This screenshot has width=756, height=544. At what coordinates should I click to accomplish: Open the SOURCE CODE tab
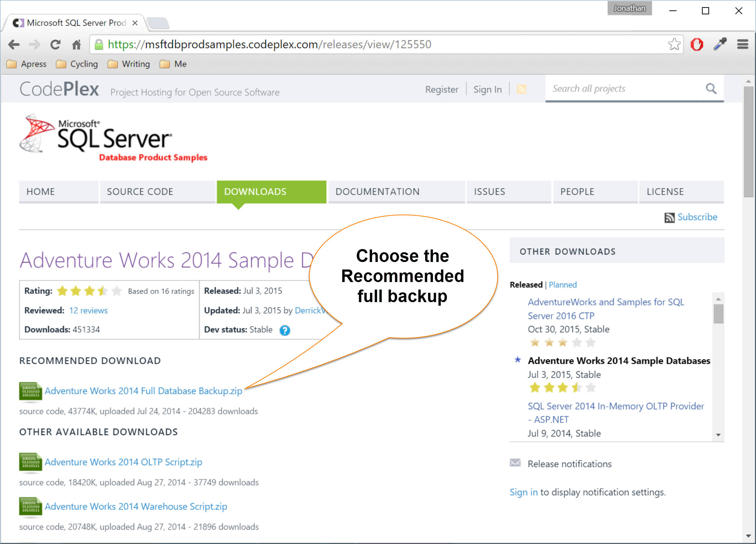pos(158,192)
